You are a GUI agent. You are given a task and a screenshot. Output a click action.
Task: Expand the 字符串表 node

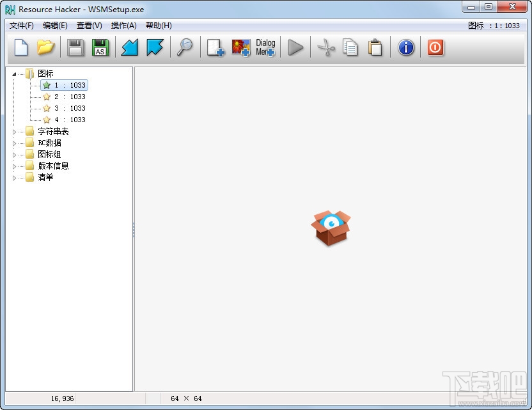(x=15, y=131)
